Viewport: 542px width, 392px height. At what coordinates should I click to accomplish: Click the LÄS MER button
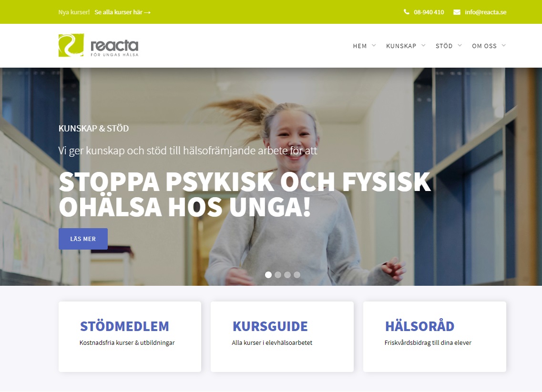pyautogui.click(x=83, y=239)
